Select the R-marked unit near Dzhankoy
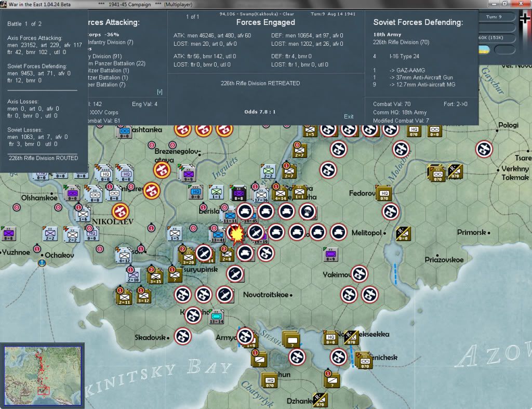Viewport: 532px width, 409px height. click(x=320, y=400)
